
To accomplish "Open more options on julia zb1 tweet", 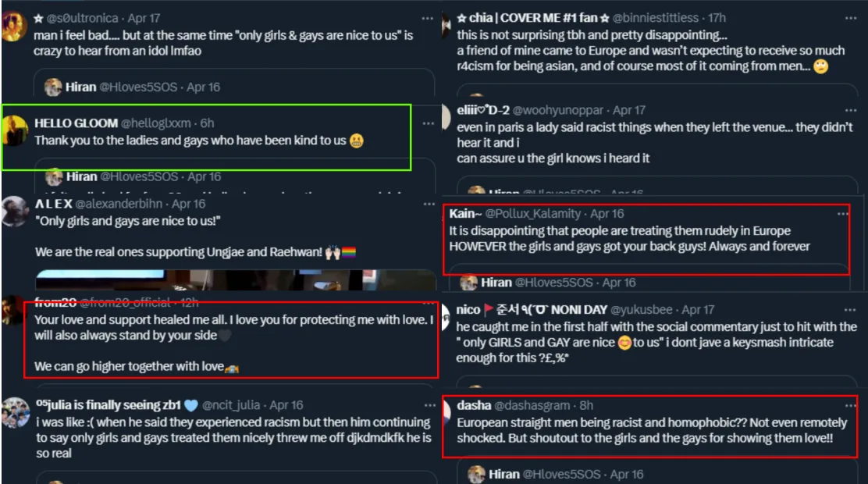I will click(429, 405).
